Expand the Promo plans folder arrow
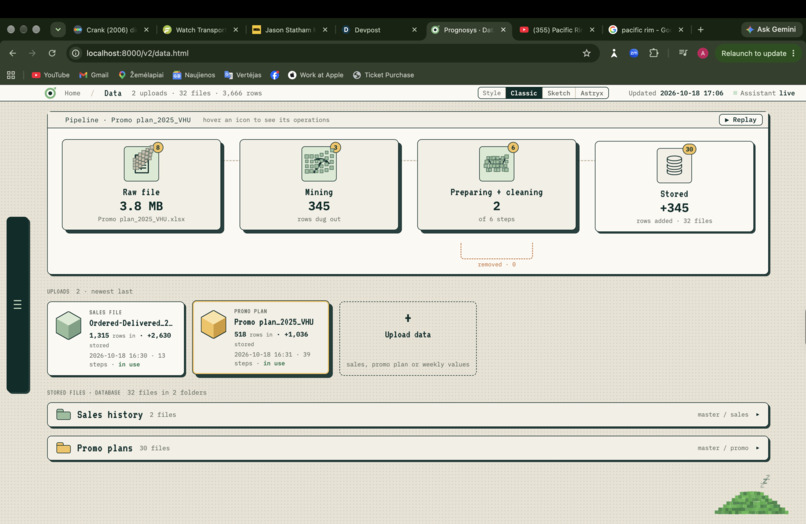The height and width of the screenshot is (524, 806). point(757,448)
